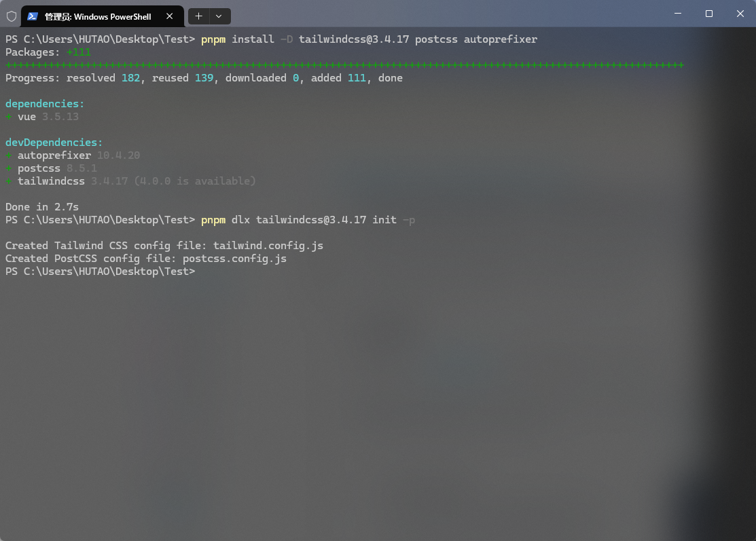Click the 'reused 139' text

[183, 78]
